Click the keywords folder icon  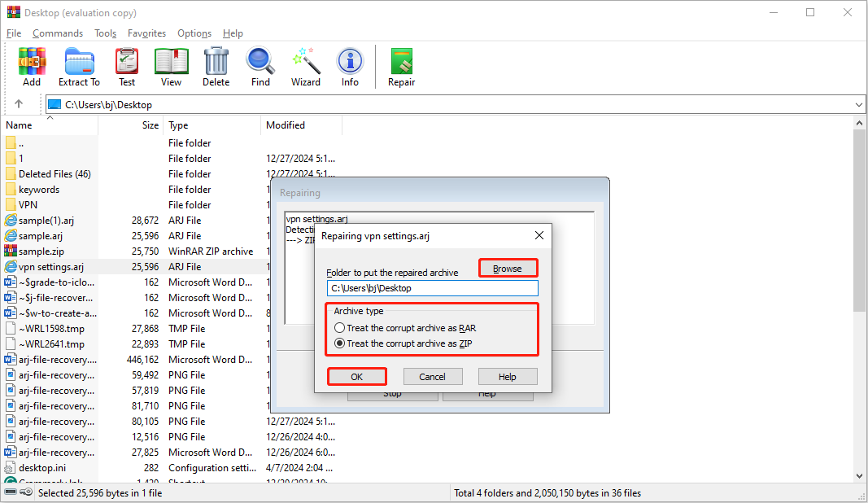tap(11, 189)
